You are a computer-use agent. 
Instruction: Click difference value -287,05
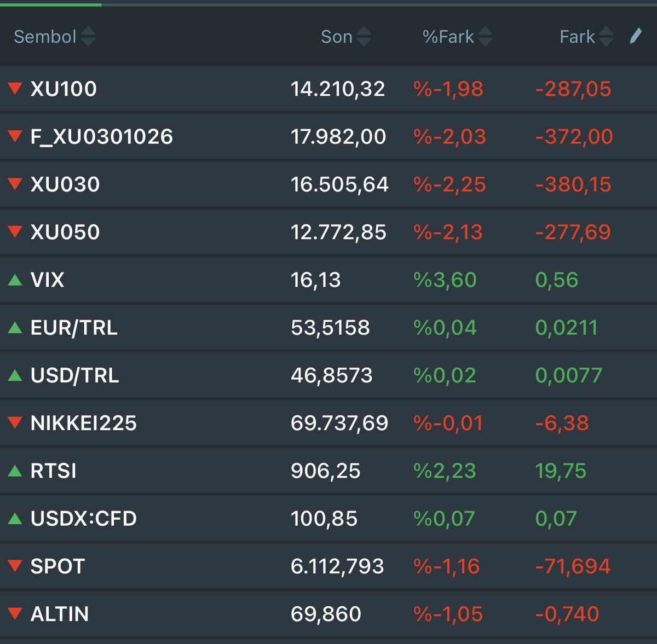click(573, 89)
